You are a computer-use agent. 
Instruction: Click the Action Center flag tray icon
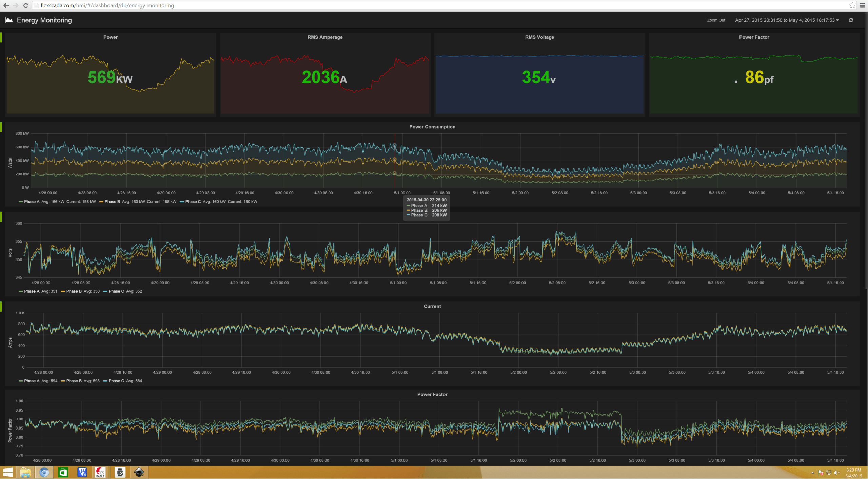click(x=821, y=473)
